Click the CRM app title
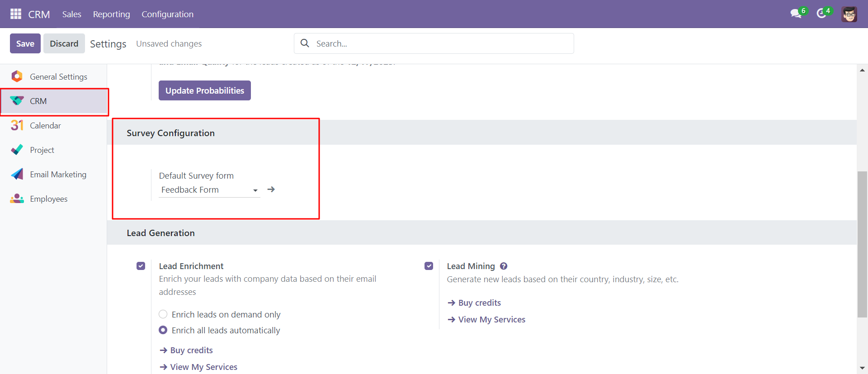Viewport: 868px width, 374px height. [x=39, y=14]
